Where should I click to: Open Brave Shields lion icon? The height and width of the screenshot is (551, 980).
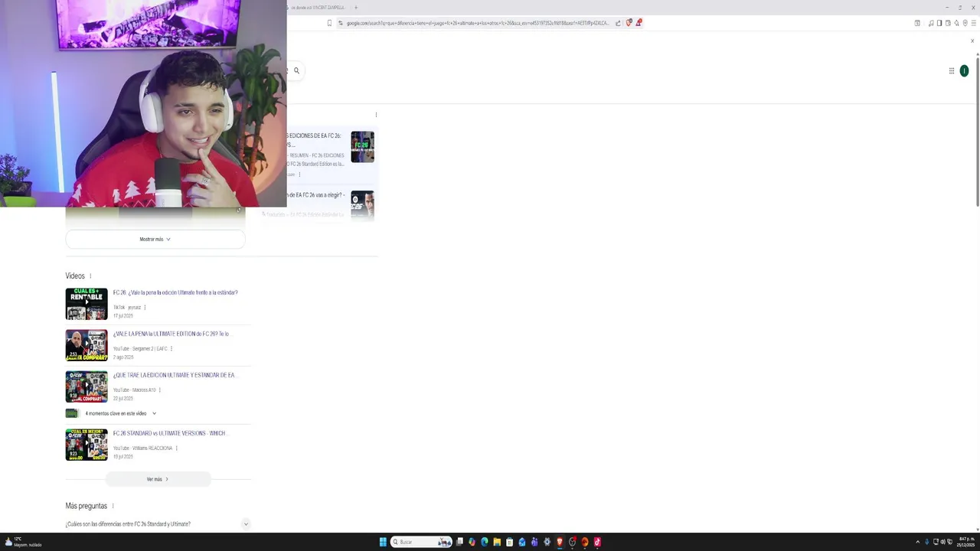pos(629,23)
